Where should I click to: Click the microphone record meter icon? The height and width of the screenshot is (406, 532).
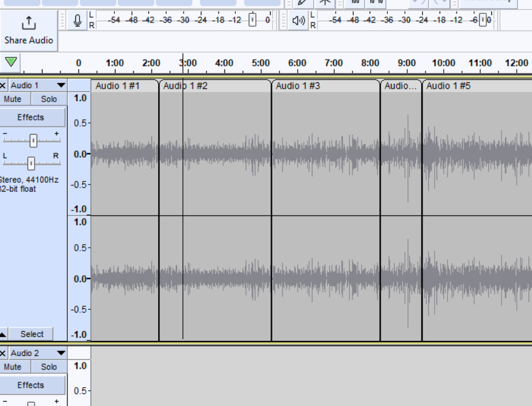(77, 21)
